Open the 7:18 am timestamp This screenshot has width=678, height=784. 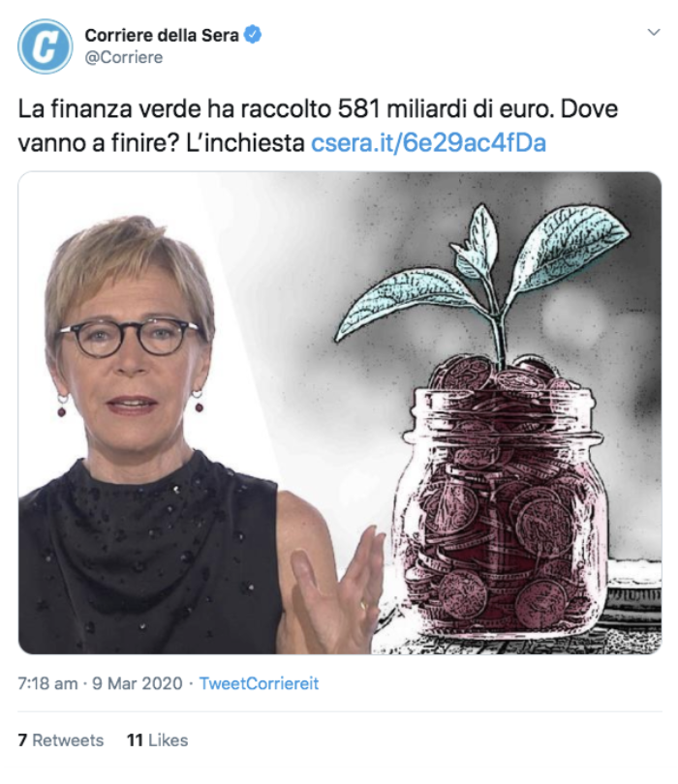click(x=48, y=683)
